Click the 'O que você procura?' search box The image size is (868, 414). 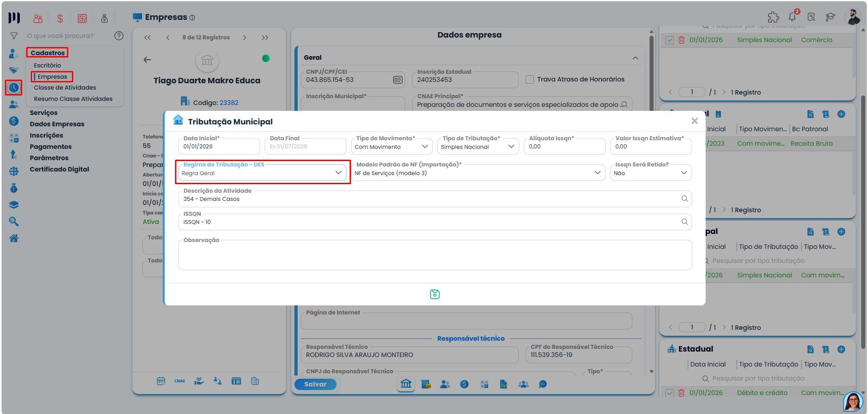pyautogui.click(x=68, y=36)
